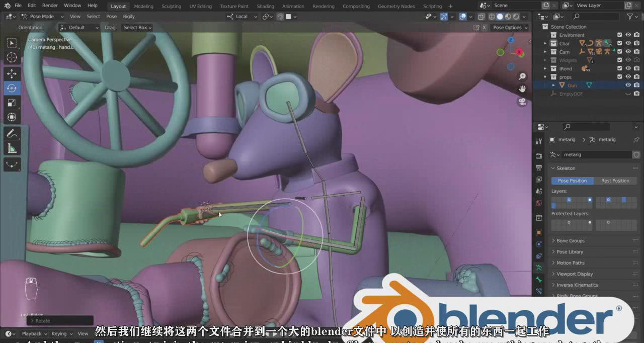Image resolution: width=644 pixels, height=343 pixels.
Task: Activate the Breakdowner pose tool
Action: [12, 164]
